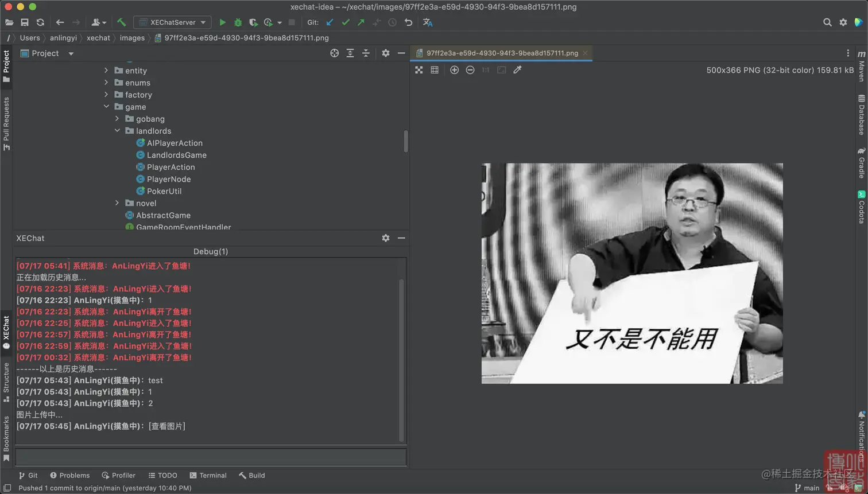Toggle grid display in image viewer
The image size is (868, 494).
(x=435, y=70)
